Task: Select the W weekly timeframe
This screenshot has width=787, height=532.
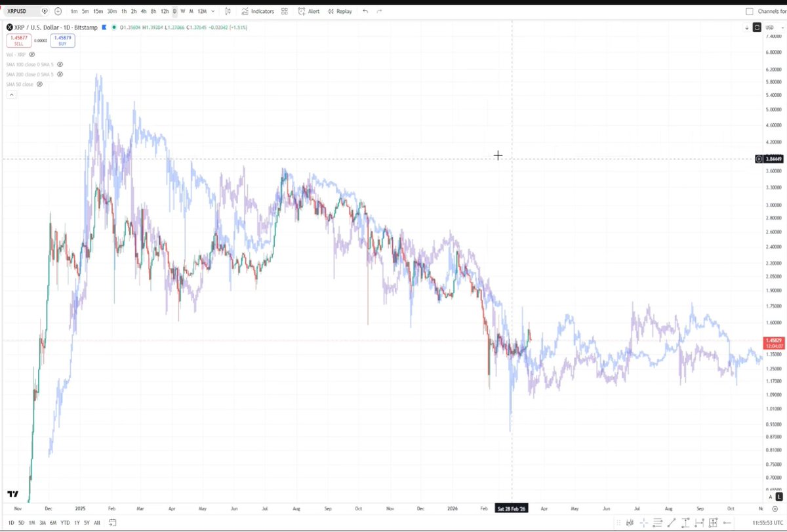Action: pos(182,11)
